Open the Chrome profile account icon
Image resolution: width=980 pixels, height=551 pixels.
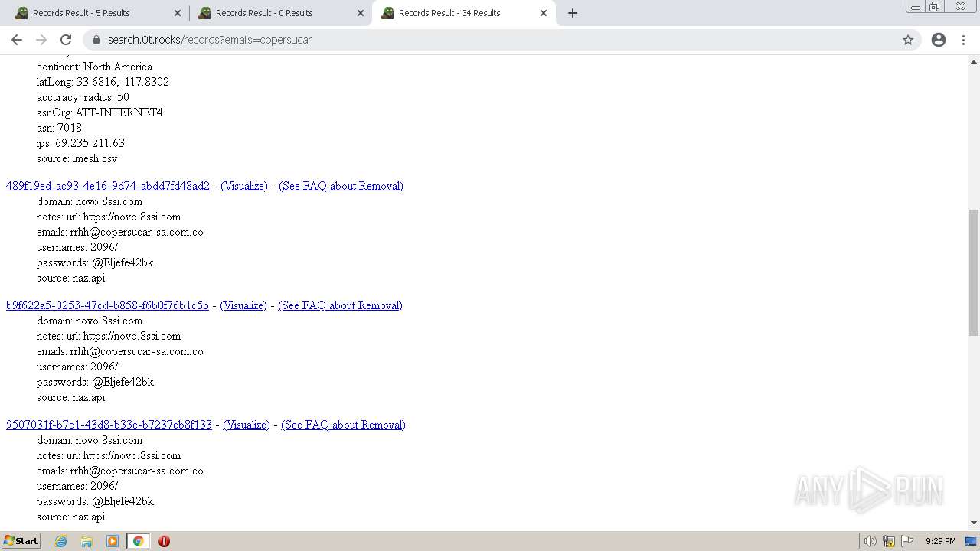click(x=939, y=40)
